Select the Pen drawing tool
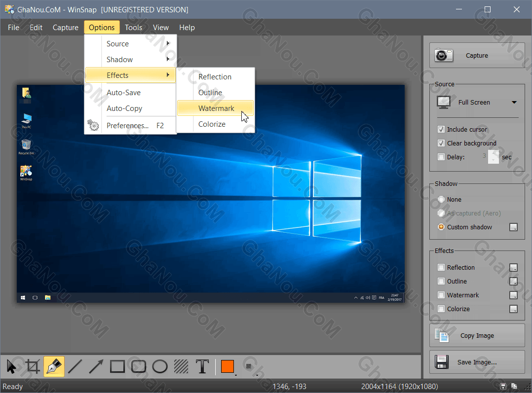532x393 pixels. pos(54,366)
